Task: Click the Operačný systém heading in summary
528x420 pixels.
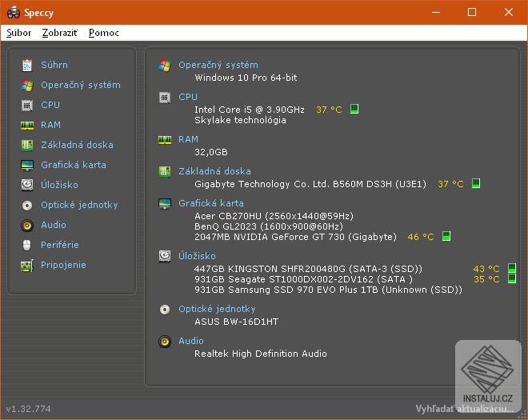Action: click(x=218, y=65)
